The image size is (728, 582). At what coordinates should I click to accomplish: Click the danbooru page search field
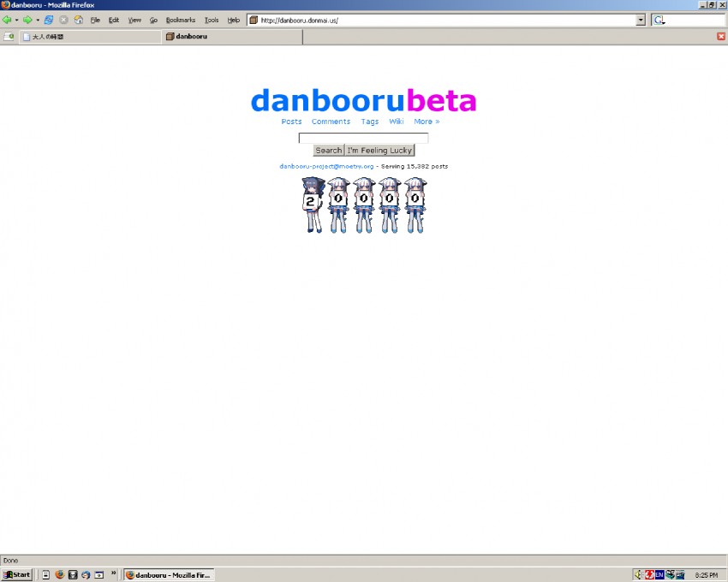click(363, 138)
